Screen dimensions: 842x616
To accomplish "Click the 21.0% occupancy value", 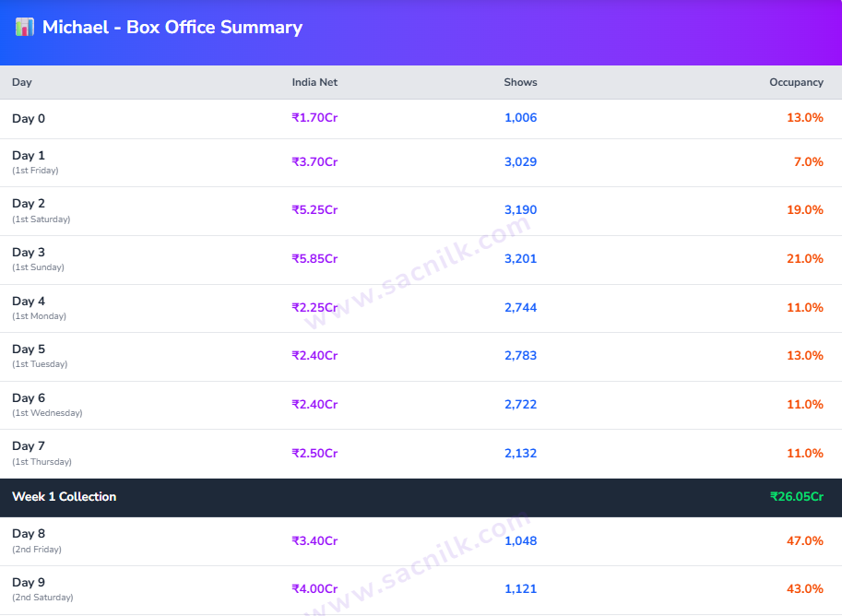I will coord(805,259).
